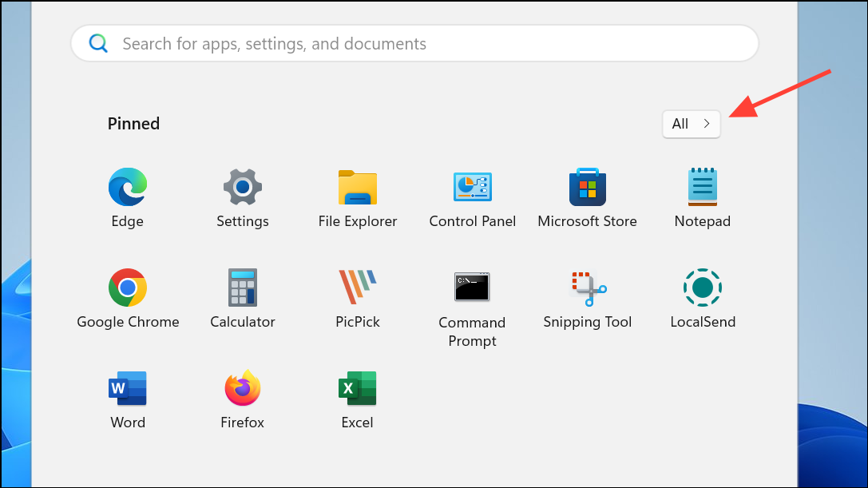
Task: Open Microsoft Word
Action: point(127,388)
